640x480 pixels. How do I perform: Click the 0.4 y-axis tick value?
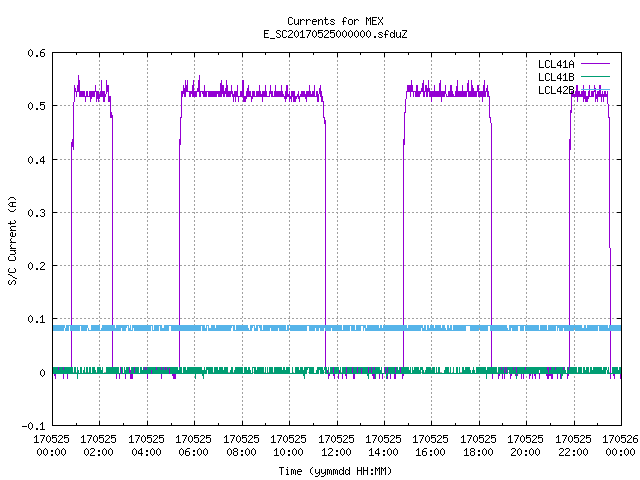(36, 160)
